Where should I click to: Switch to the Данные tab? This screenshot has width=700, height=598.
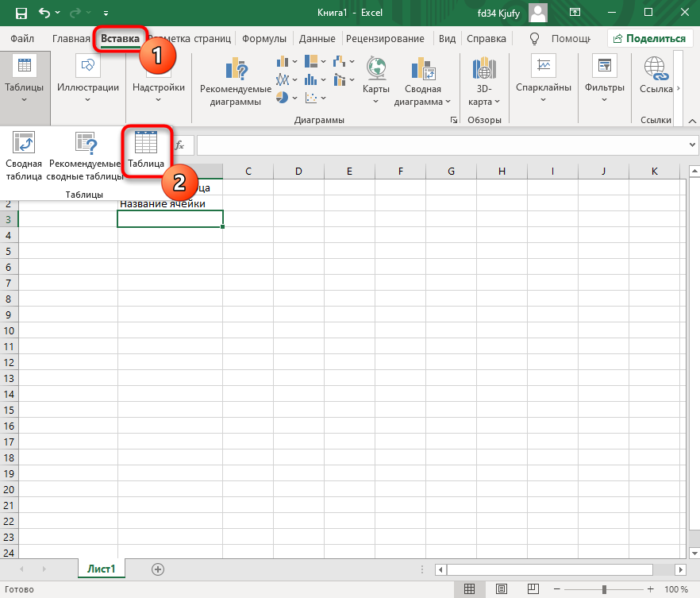(317, 38)
